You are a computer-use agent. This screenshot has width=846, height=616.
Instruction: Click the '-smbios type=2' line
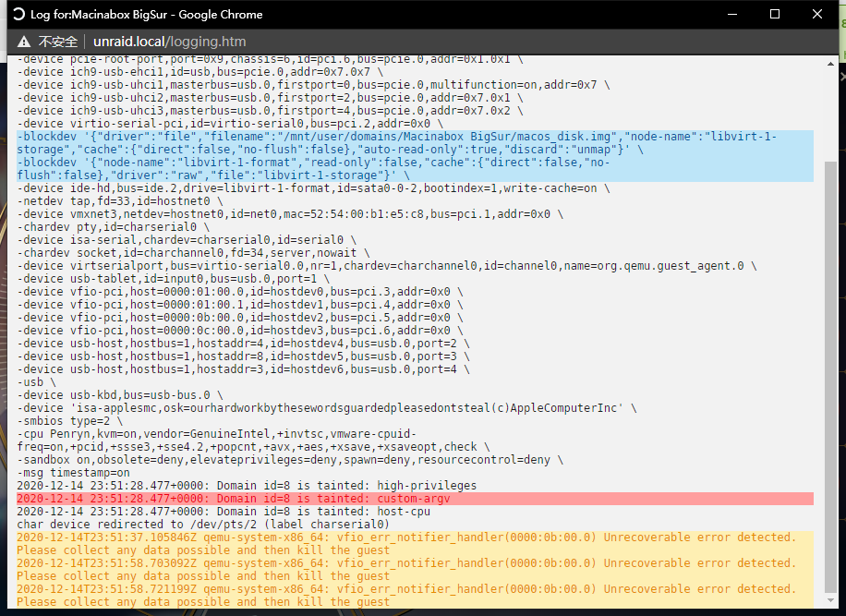coord(70,421)
